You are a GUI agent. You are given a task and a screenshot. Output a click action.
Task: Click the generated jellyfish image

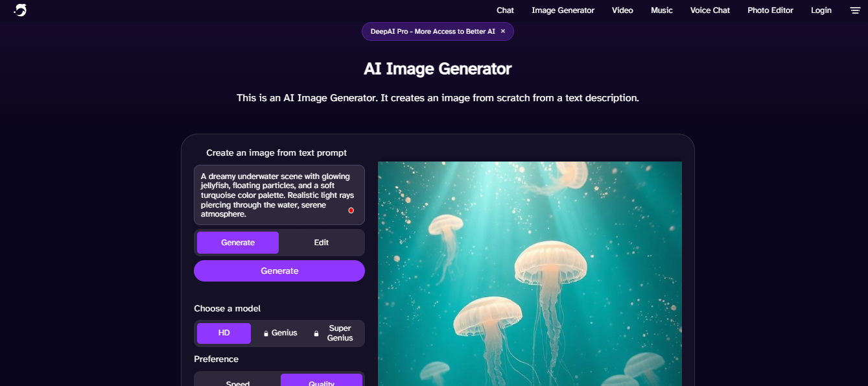530,274
